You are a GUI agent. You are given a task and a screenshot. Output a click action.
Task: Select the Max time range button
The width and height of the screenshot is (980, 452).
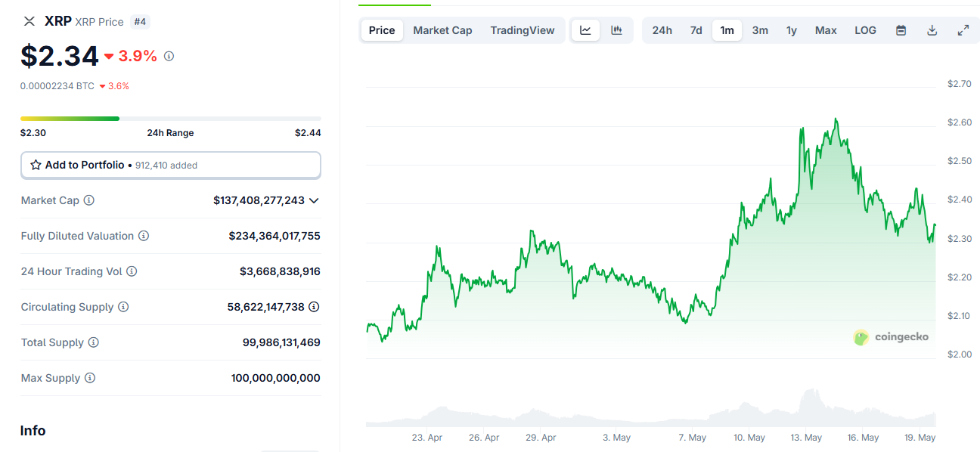pos(826,30)
